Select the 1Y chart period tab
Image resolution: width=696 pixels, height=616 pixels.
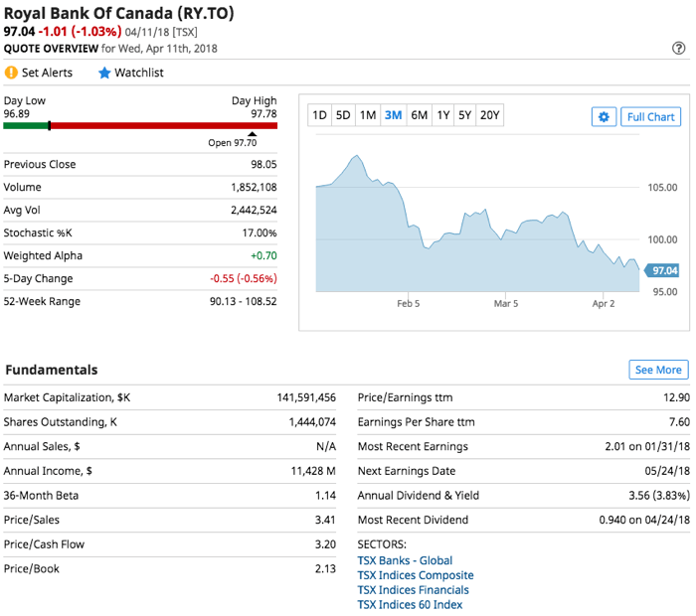point(443,115)
